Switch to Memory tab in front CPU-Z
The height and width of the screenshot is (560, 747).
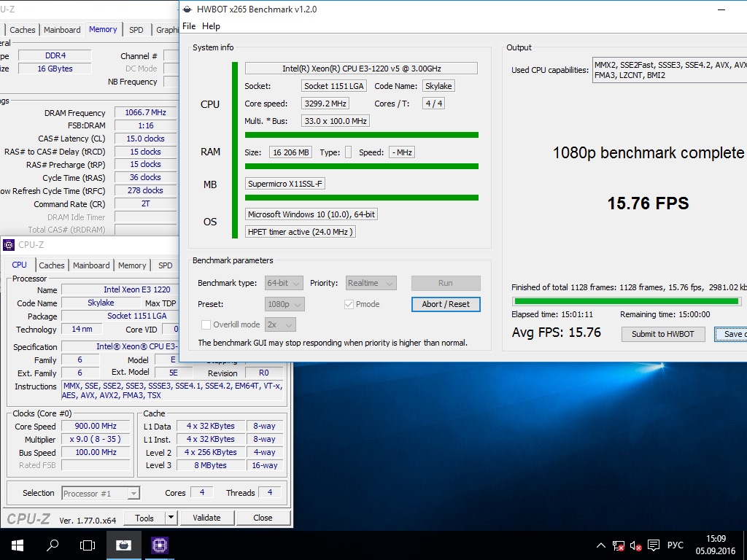point(132,265)
